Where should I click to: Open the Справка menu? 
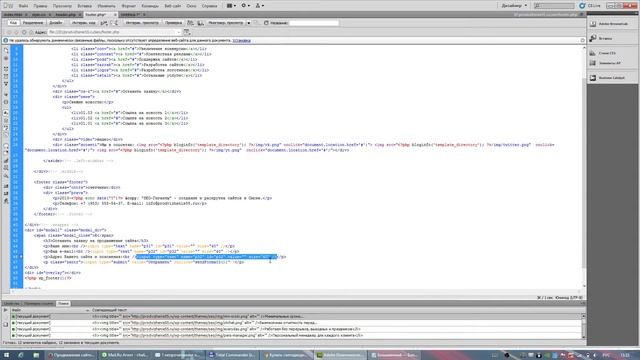209,6
